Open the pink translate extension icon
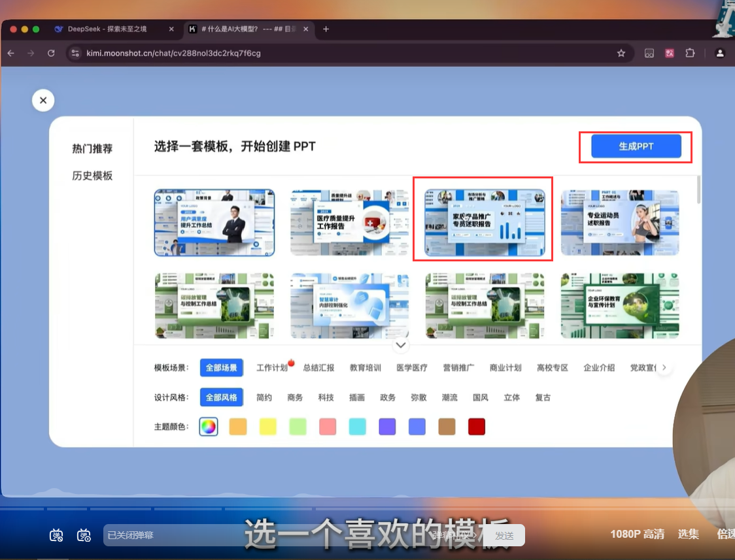 (x=670, y=54)
